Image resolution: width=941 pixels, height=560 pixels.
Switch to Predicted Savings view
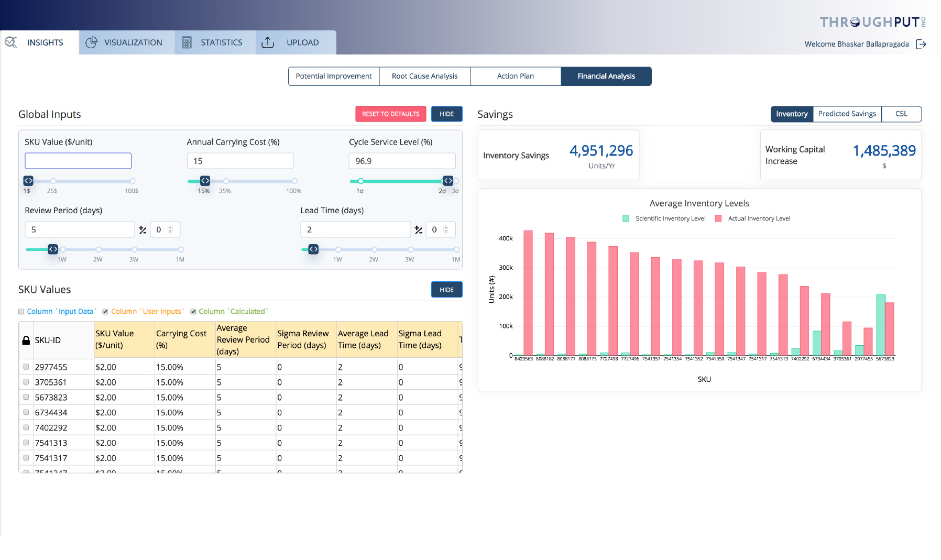coord(847,114)
